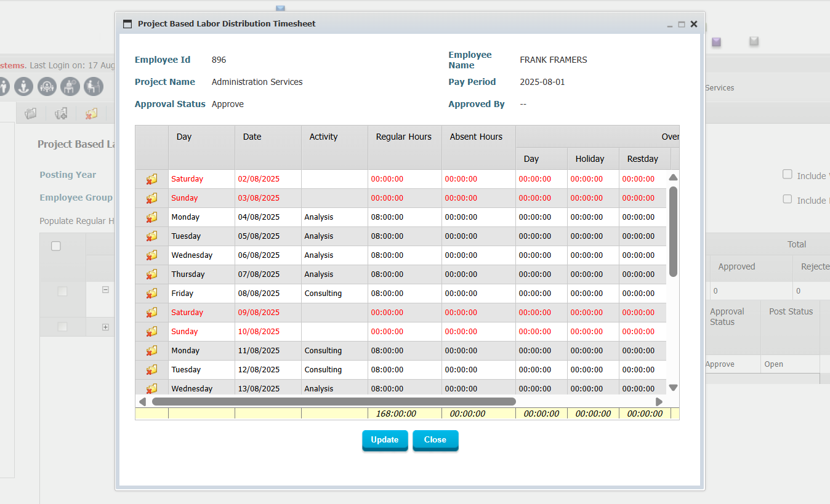Image resolution: width=830 pixels, height=504 pixels.
Task: Open the purple envelope icon in header
Action: (x=716, y=42)
